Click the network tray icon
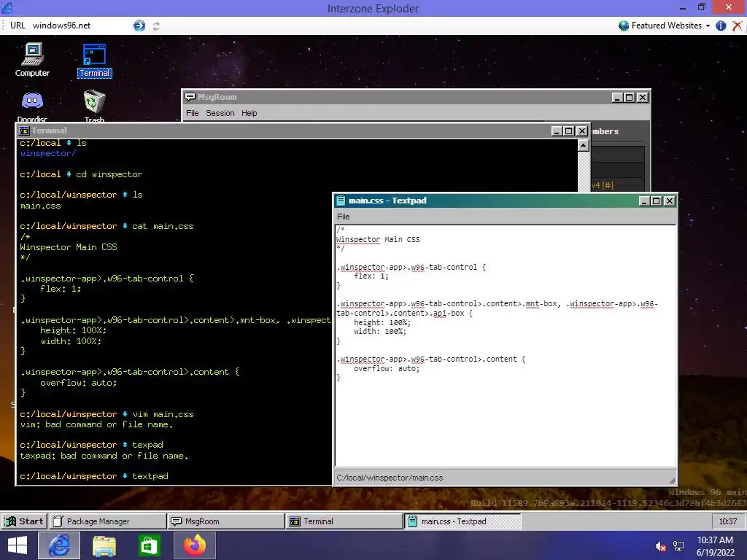 678,546
